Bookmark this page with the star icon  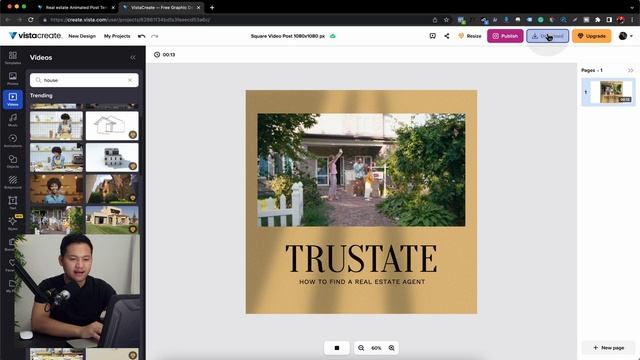tap(446, 20)
